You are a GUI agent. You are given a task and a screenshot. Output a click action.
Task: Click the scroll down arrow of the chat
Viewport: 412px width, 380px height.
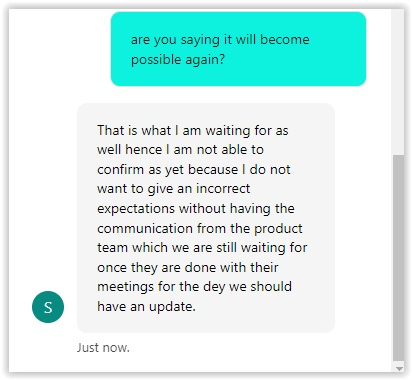click(x=399, y=369)
